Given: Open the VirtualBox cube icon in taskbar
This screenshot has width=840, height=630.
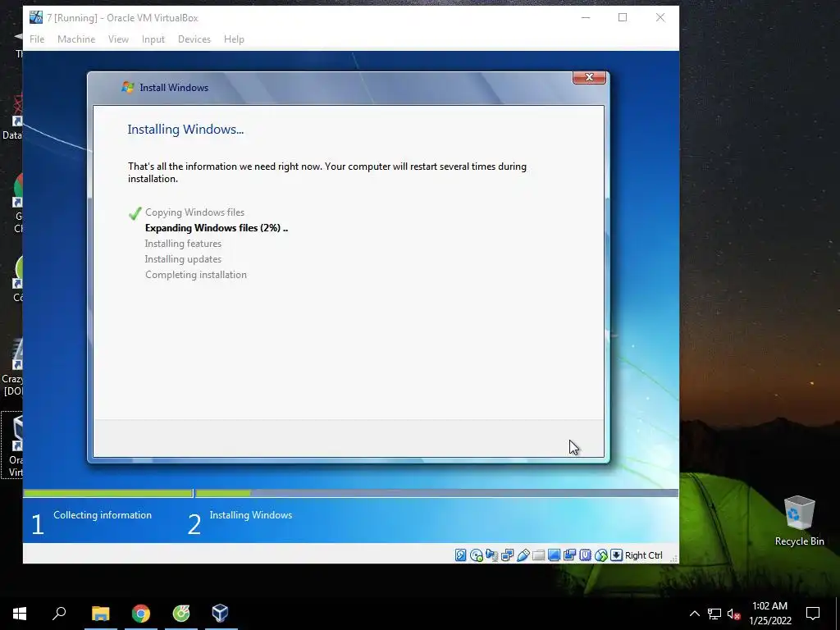Looking at the screenshot, I should [x=220, y=614].
